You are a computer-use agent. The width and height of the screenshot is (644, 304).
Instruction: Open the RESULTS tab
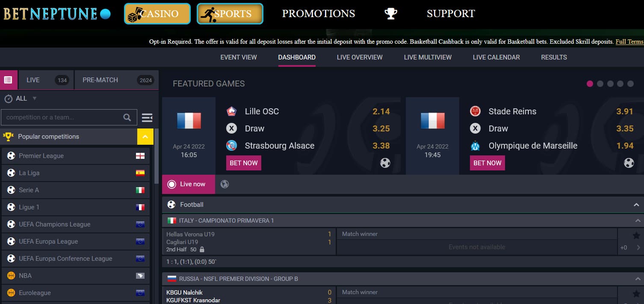554,57
